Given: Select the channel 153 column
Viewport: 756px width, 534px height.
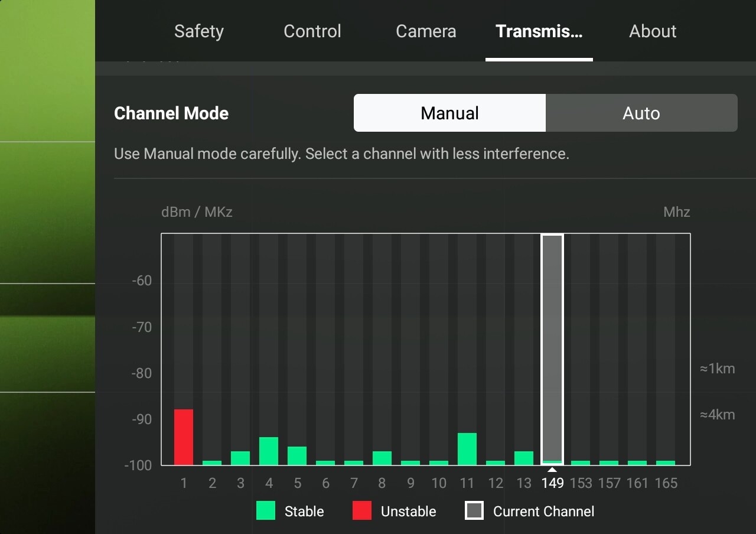Looking at the screenshot, I should click(x=581, y=349).
